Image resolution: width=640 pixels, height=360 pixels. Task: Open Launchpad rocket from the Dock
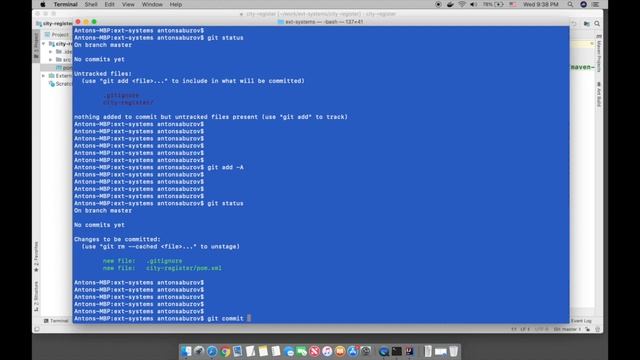pos(199,351)
